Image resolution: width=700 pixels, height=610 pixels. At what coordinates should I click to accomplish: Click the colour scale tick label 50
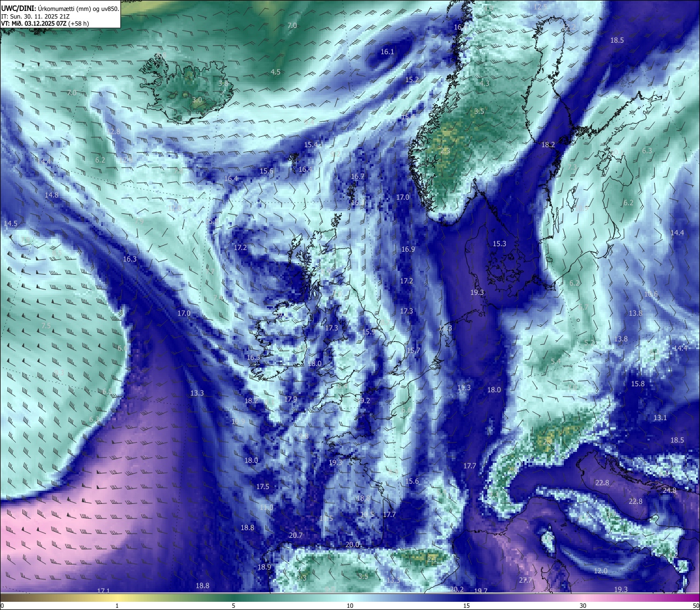696,606
